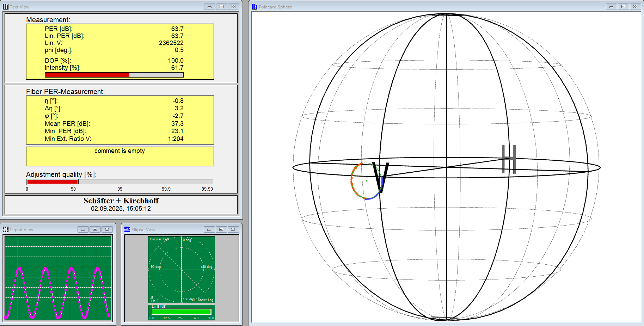Open the Poincaré Sphere window icon menu
Screen dimensions: 644x326
click(254, 7)
